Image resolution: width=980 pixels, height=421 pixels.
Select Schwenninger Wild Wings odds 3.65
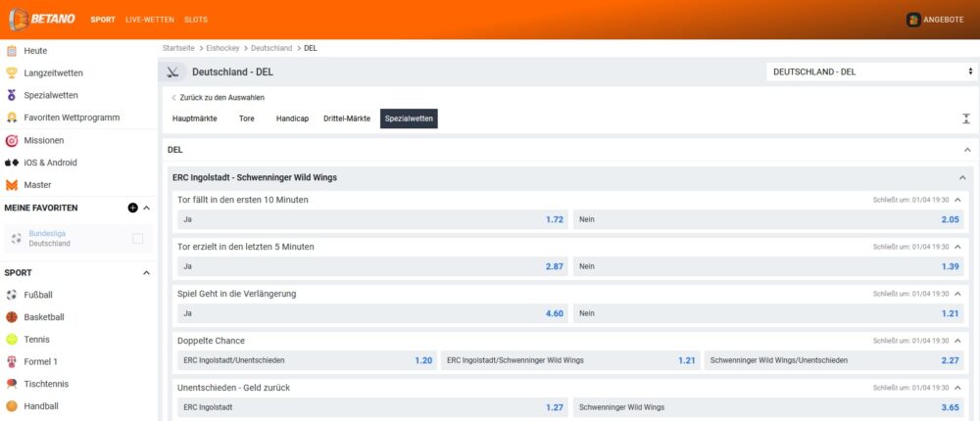(x=768, y=406)
